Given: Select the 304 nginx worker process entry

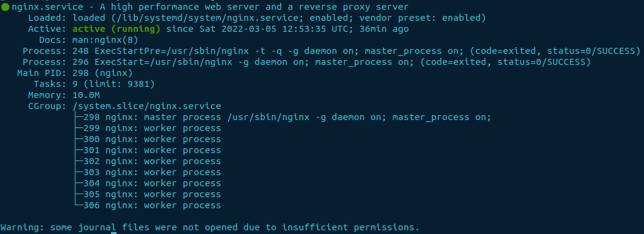Looking at the screenshot, I should point(152,184).
